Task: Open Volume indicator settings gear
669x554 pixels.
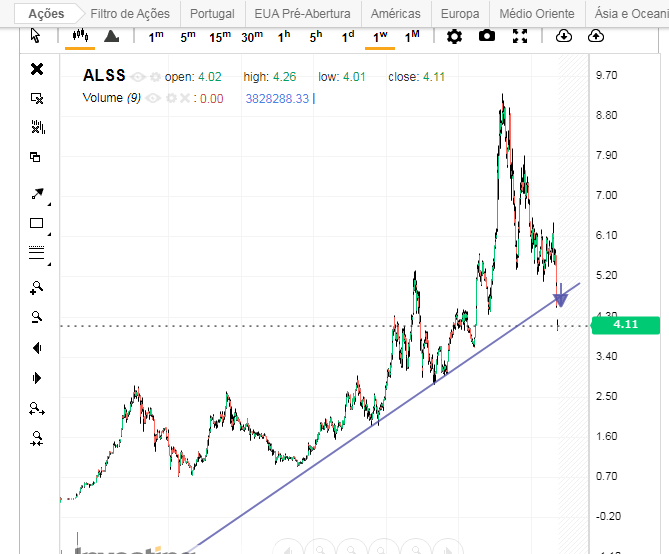Action: [172, 99]
